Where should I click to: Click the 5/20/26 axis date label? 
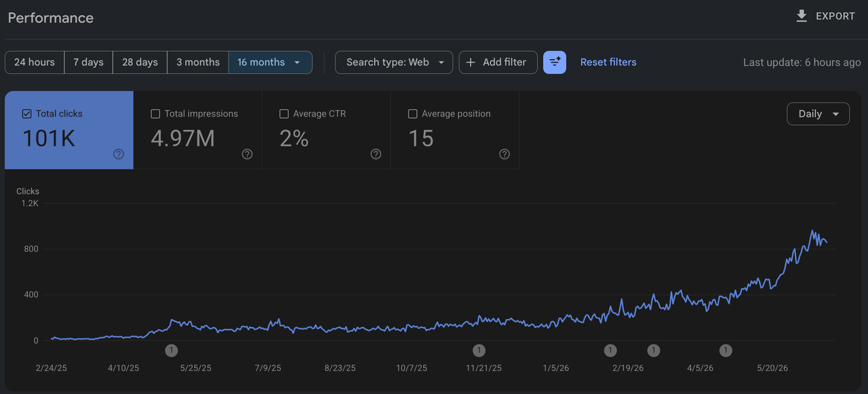tap(772, 368)
